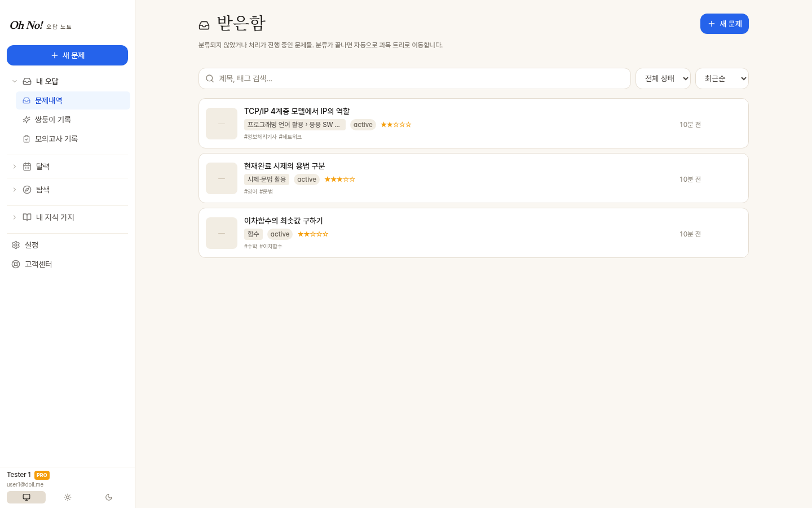Click sidebar 새 문제 button
This screenshot has width=812, height=508.
coord(67,55)
